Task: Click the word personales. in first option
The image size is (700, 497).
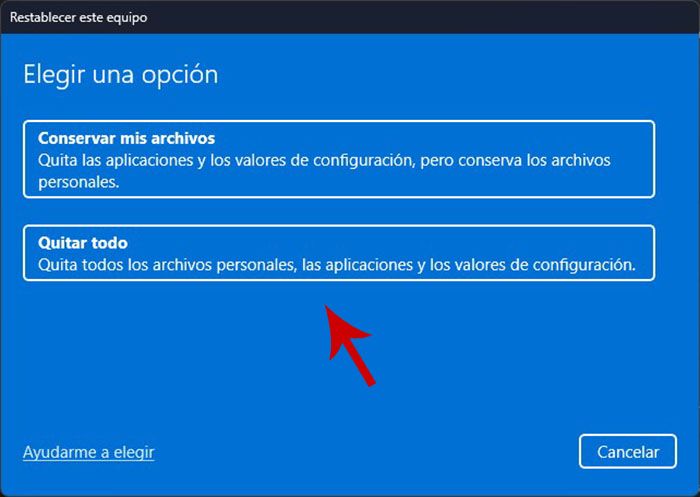Action: pyautogui.click(x=79, y=183)
